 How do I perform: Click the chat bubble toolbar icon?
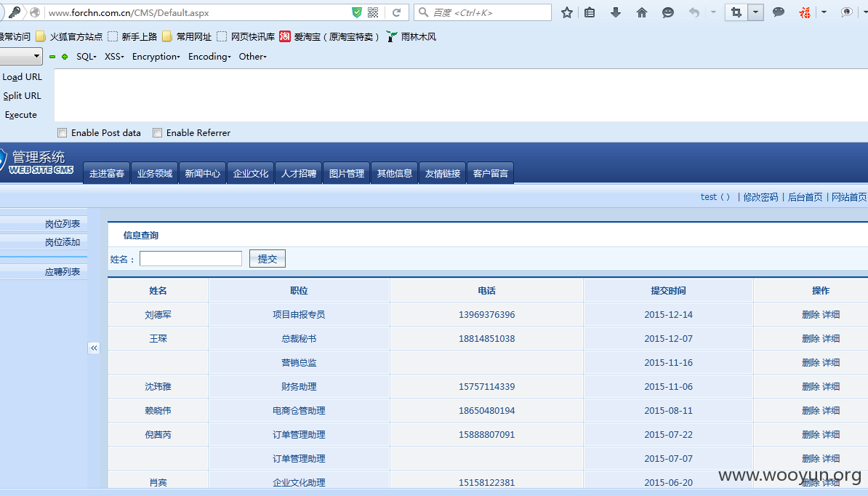779,12
